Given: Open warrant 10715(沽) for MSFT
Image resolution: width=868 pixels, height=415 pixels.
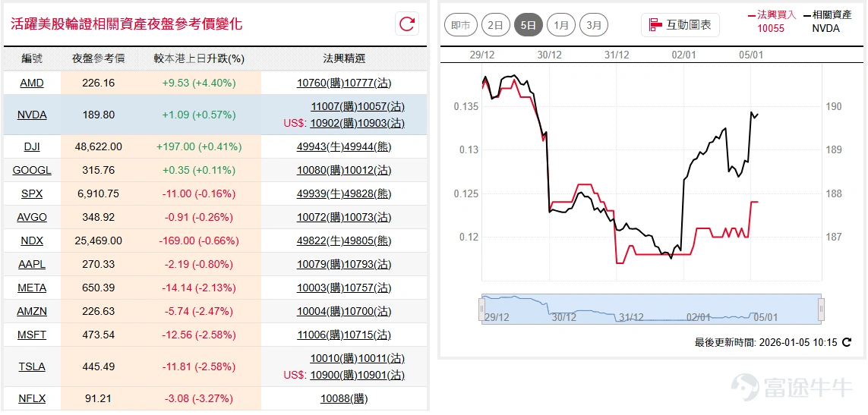Looking at the screenshot, I should coord(367,335).
